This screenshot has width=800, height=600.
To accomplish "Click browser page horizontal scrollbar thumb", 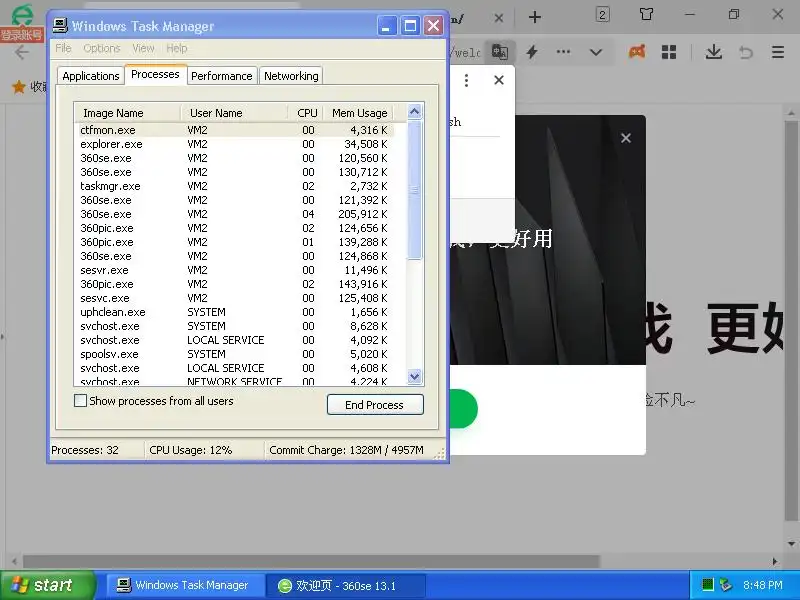I will click(311, 562).
